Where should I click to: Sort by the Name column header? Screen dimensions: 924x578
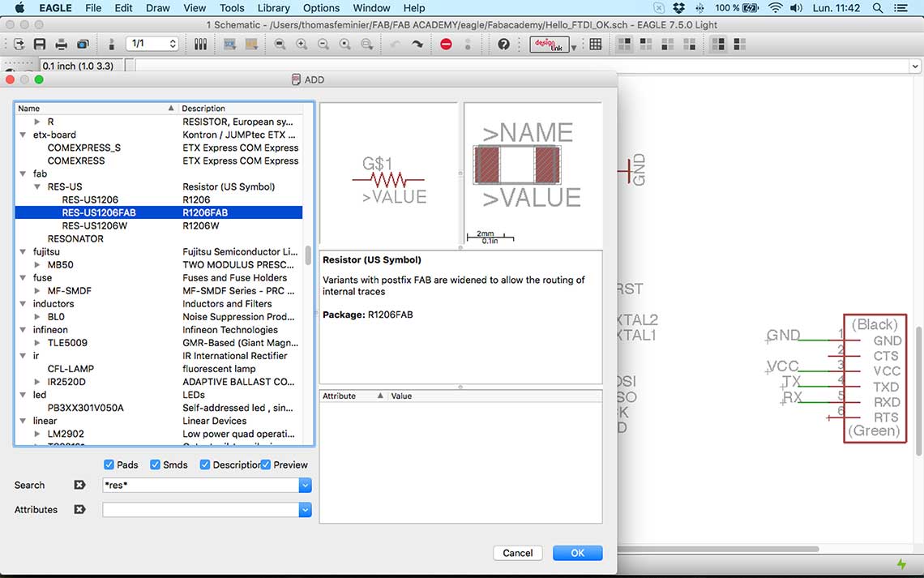(x=96, y=109)
